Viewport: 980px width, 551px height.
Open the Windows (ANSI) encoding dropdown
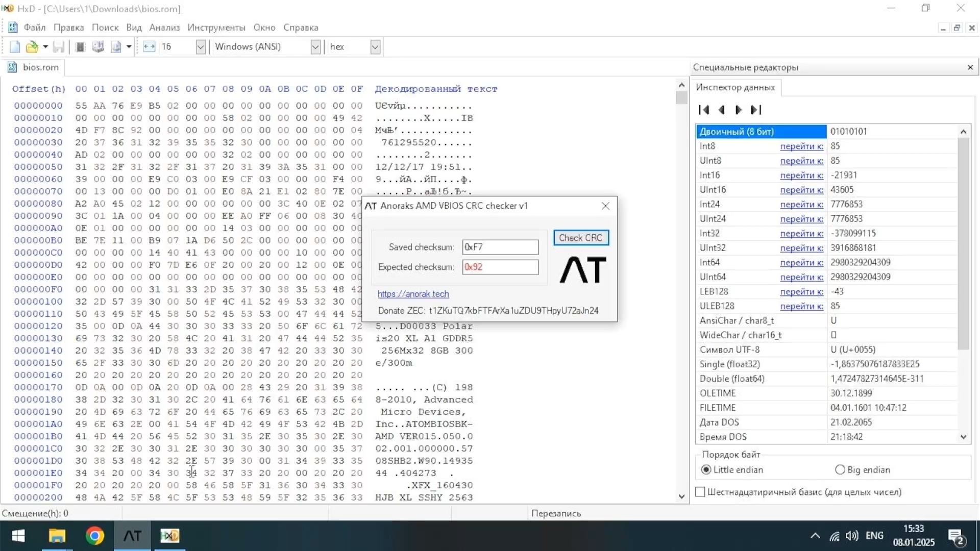coord(315,47)
